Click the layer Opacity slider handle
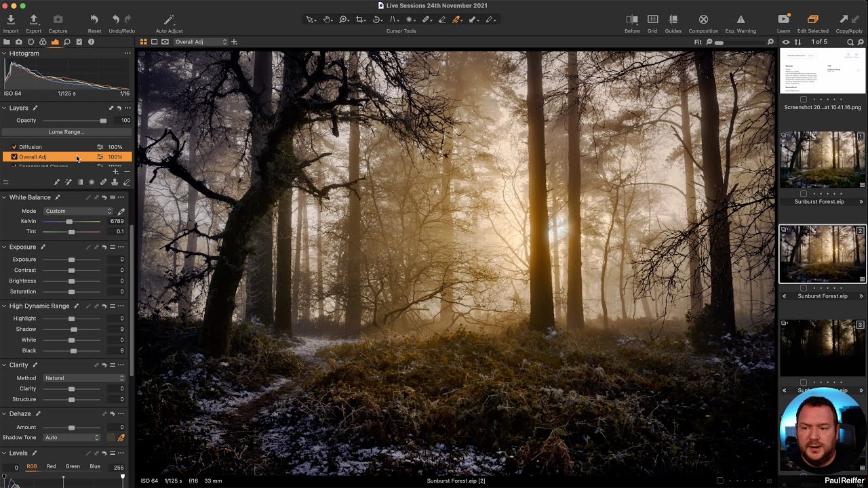Screen dimensions: 868x488 tap(103, 121)
